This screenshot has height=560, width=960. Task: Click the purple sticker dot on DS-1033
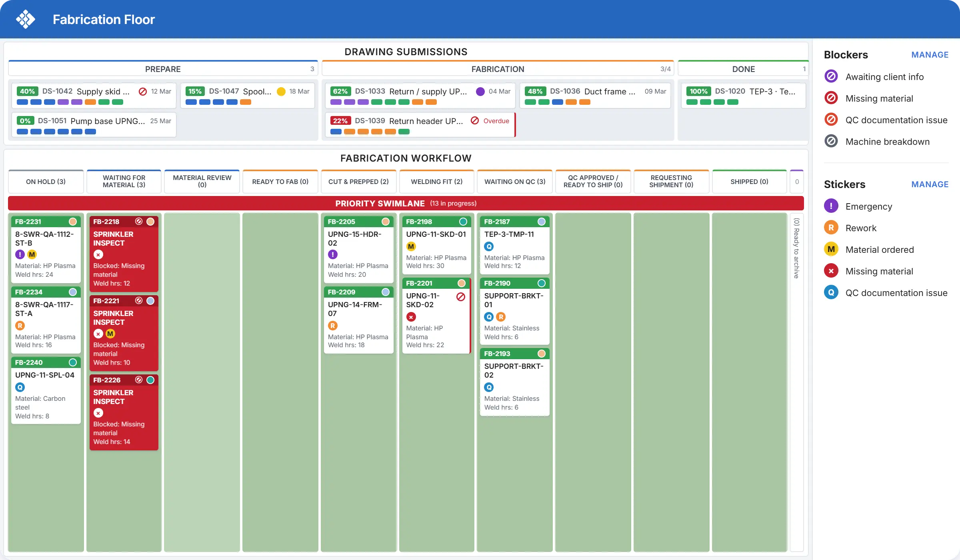[480, 92]
